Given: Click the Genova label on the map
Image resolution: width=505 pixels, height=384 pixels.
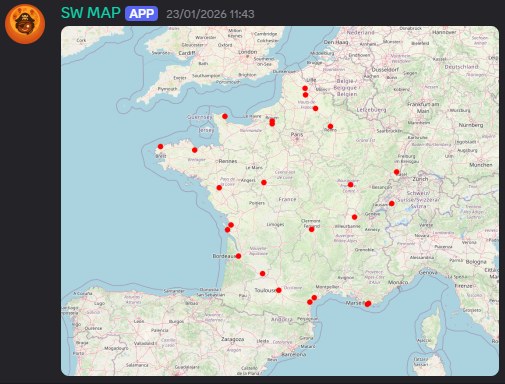Looking at the screenshot, I should pyautogui.click(x=428, y=272).
